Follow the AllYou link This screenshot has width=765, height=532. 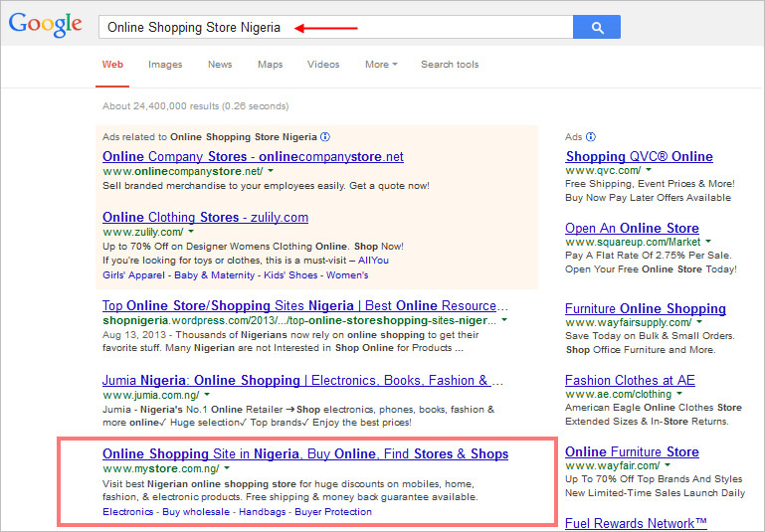coord(373,261)
